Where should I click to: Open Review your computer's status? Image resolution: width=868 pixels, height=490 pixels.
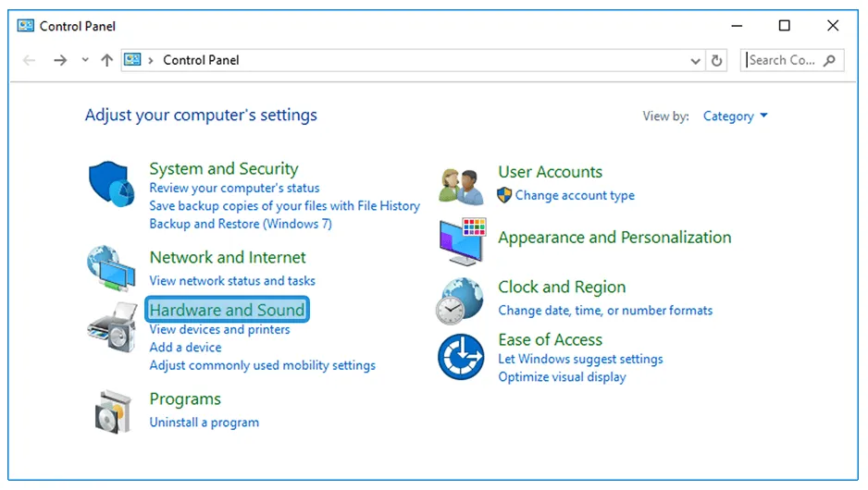(x=234, y=188)
